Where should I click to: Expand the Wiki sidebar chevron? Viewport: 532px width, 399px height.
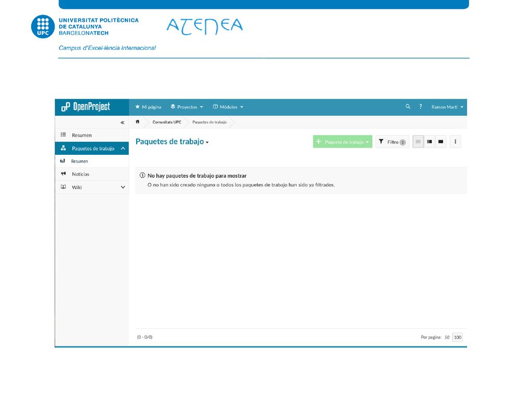[x=123, y=187]
